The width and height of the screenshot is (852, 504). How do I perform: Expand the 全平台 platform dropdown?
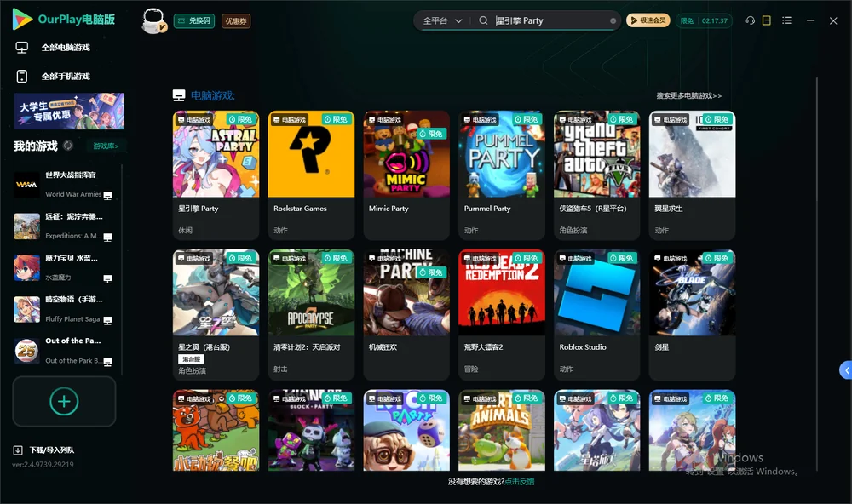tap(442, 20)
